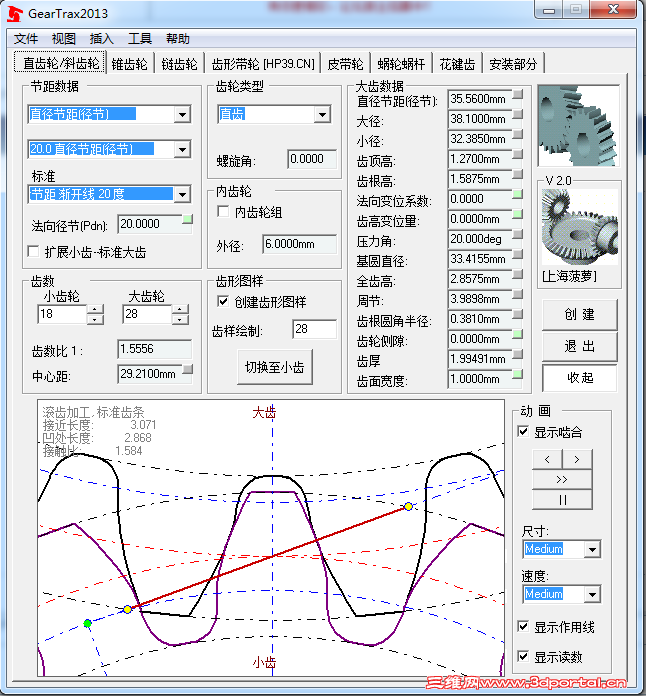Open the 直齿 gear type dropdown
646x696 pixels.
click(x=322, y=115)
